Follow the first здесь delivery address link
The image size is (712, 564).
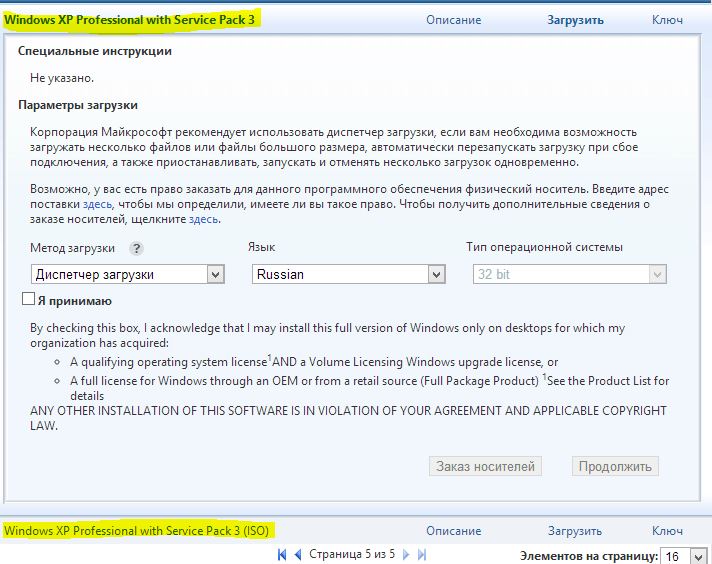click(x=97, y=204)
